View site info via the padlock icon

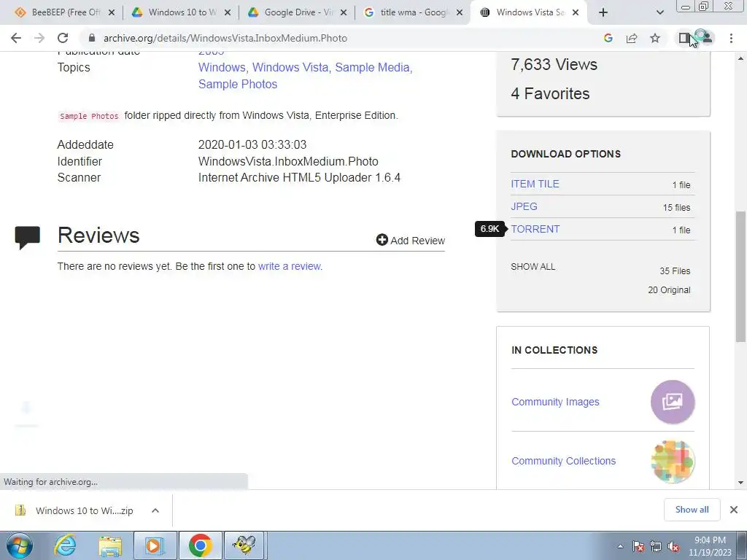pos(92,38)
